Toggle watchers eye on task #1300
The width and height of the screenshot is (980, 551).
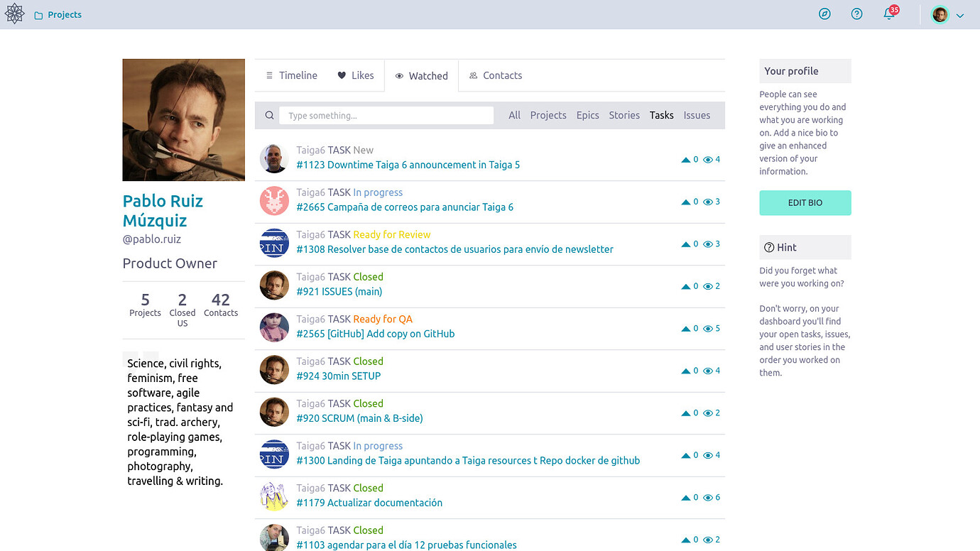click(708, 456)
